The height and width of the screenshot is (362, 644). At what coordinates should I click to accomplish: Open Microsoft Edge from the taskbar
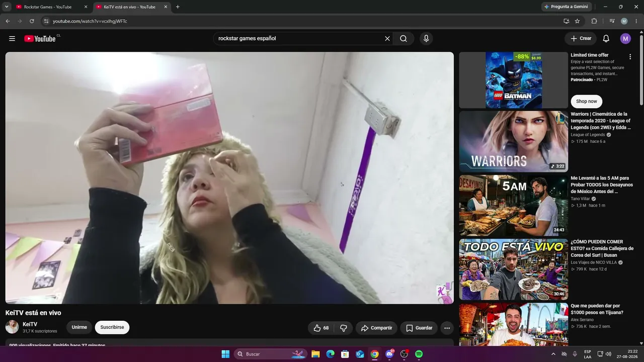coord(330,354)
